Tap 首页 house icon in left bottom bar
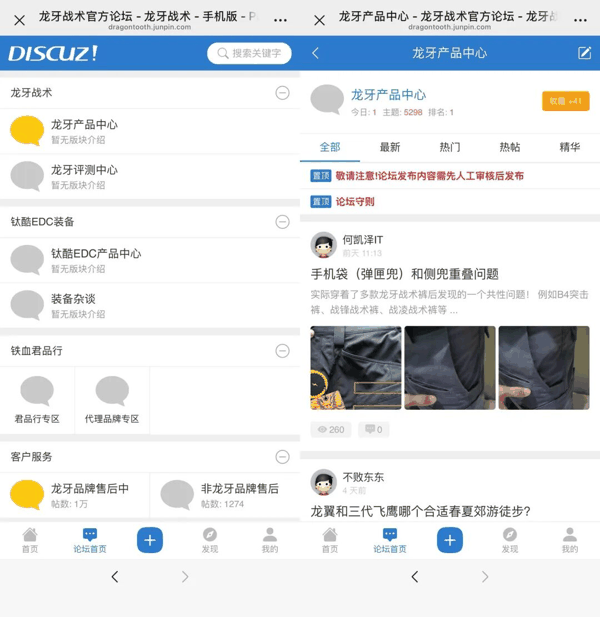This screenshot has width=600, height=617. (30, 535)
